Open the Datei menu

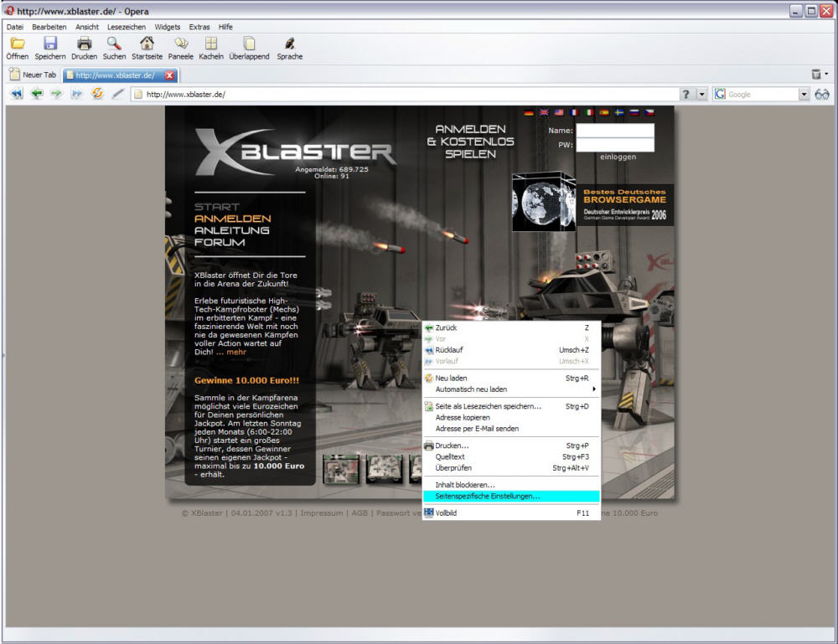15,27
